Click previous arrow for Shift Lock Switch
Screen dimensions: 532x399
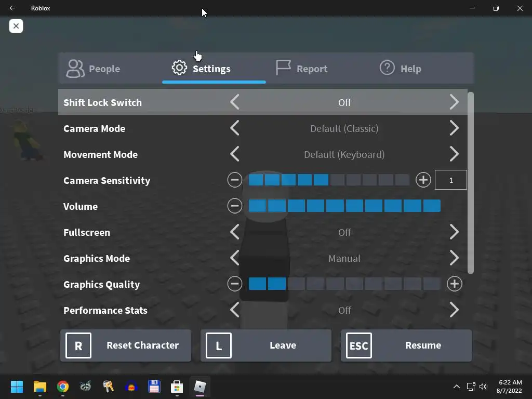235,102
